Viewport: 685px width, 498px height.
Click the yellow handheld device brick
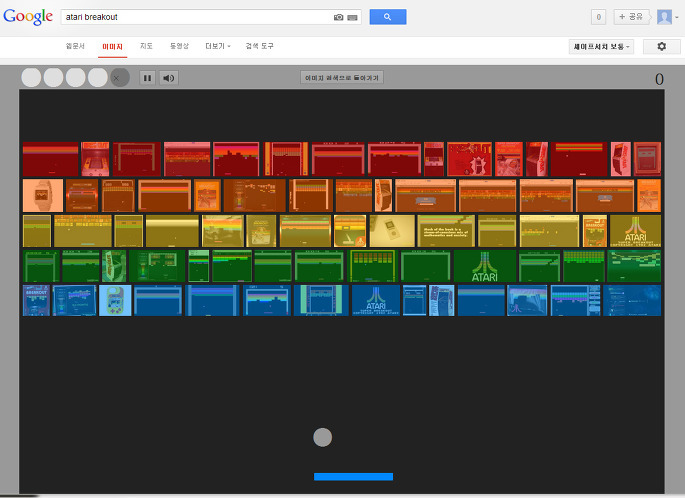(x=392, y=231)
